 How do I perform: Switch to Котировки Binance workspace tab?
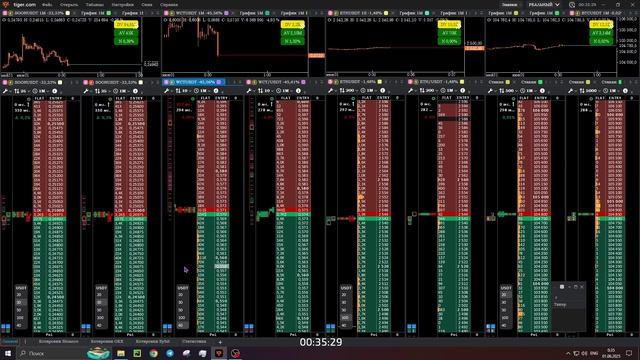58,342
